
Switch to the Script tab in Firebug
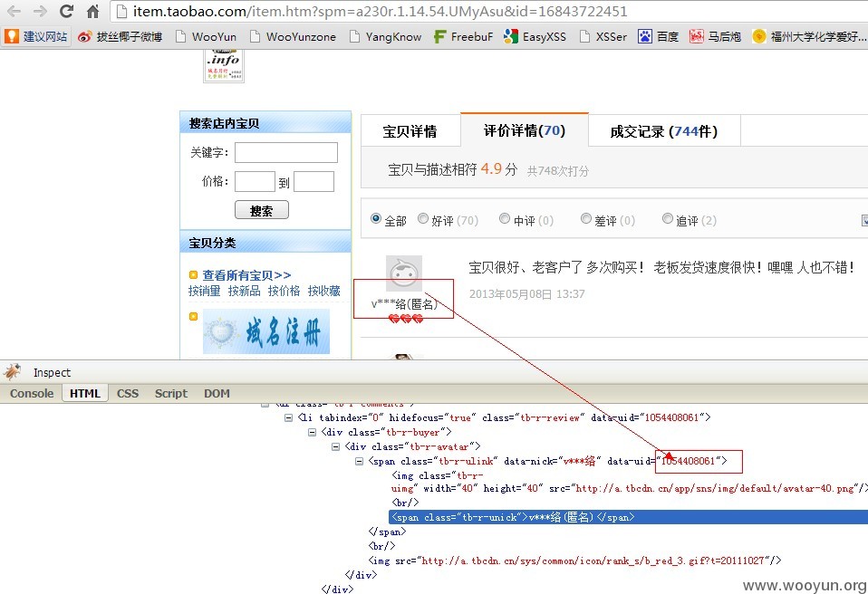click(171, 393)
